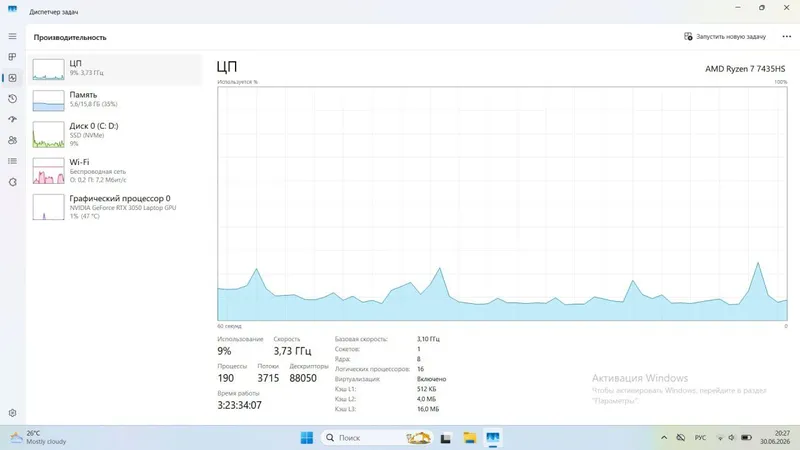Screen dimensions: 800x450
Task: Select the Память performance item
Action: coord(116,101)
